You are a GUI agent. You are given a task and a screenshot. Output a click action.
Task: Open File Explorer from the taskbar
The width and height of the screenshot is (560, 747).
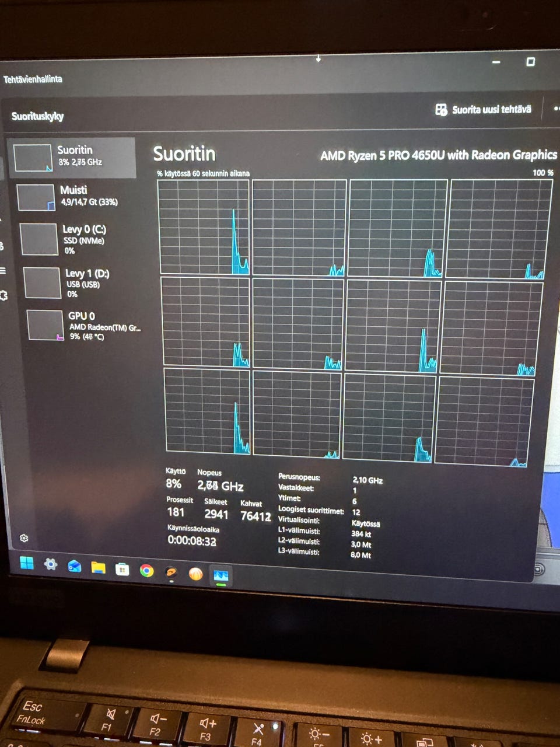point(98,567)
